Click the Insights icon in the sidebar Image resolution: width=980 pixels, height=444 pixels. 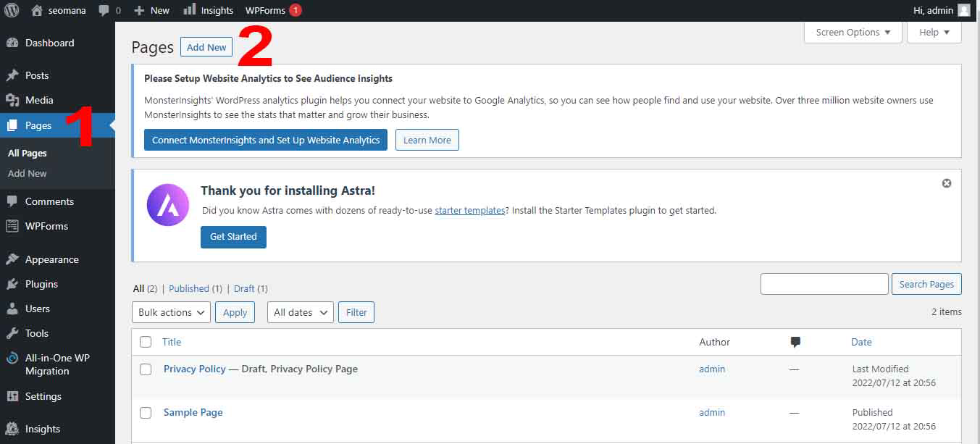pyautogui.click(x=12, y=429)
